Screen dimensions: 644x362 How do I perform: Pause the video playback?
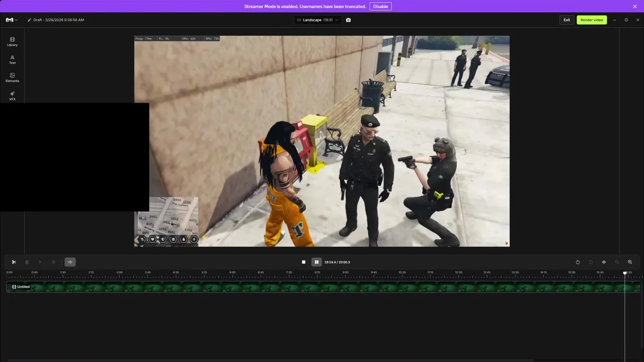316,262
